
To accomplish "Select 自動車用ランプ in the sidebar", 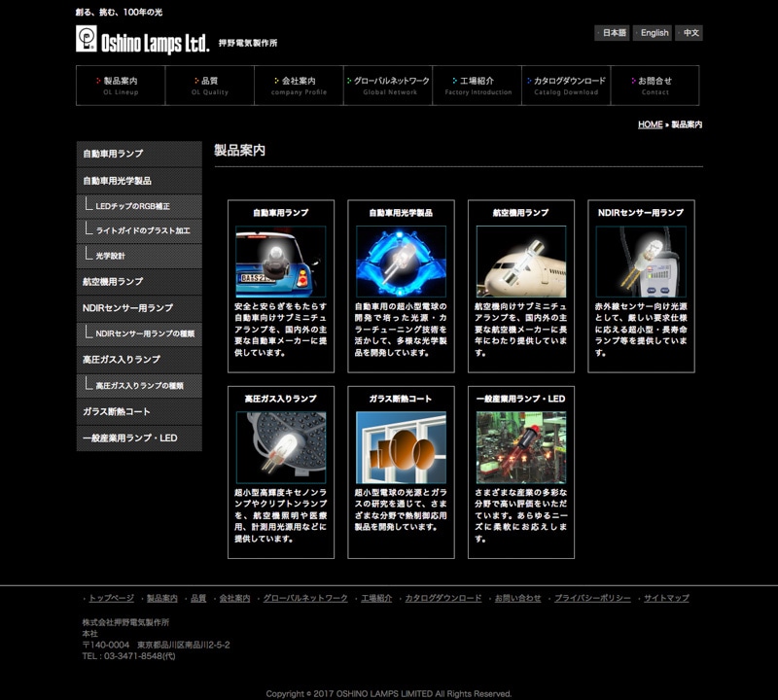I will 139,155.
